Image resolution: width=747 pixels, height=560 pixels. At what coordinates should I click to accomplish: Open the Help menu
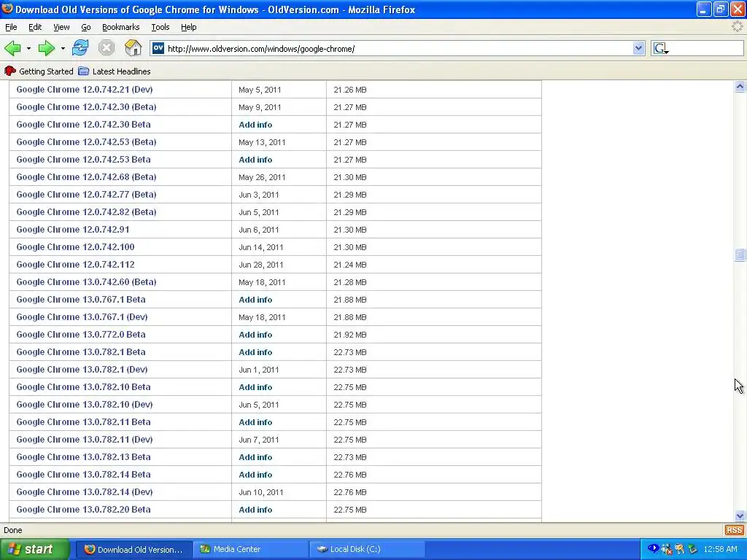pyautogui.click(x=189, y=27)
